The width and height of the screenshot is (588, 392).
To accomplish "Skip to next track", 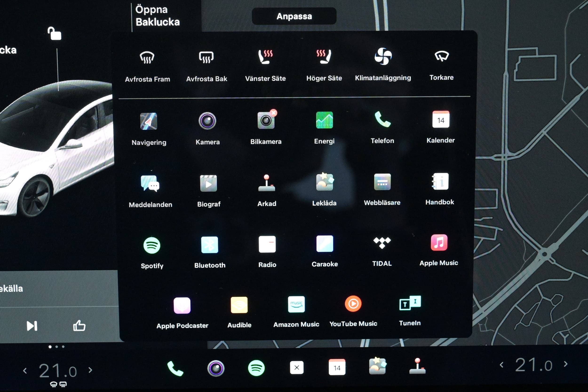I will (x=32, y=326).
